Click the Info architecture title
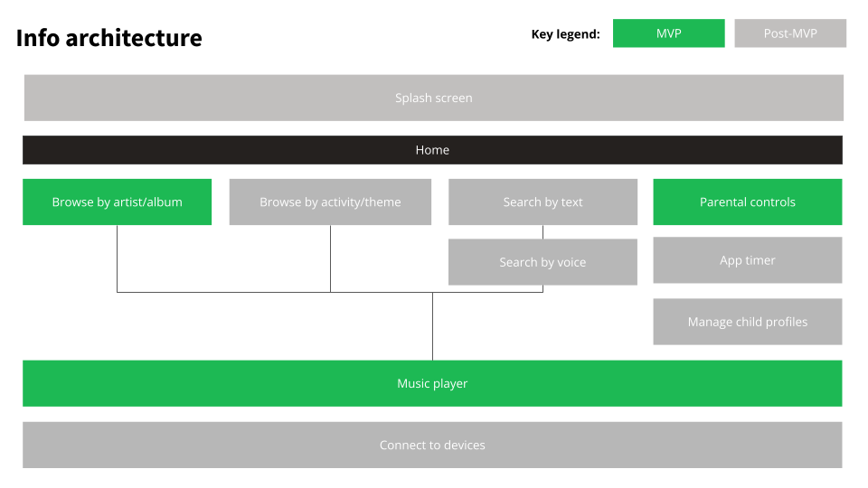The image size is (868, 488). tap(109, 38)
